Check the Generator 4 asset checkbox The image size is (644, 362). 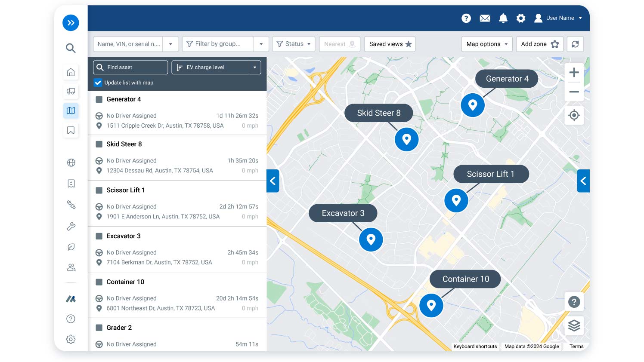[99, 99]
